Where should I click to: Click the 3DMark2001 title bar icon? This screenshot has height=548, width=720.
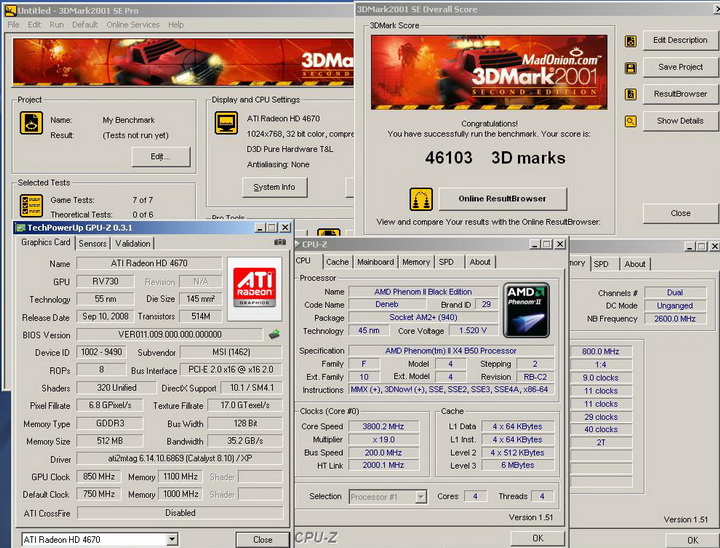pos(10,10)
